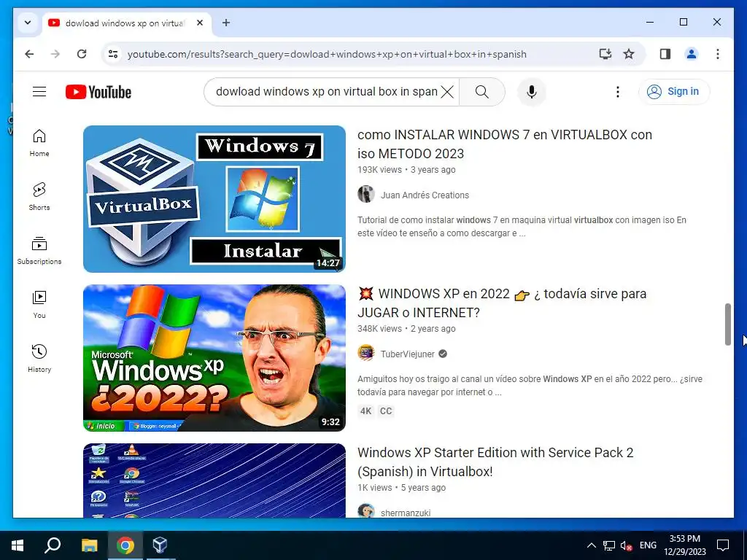Open the YouTube guide hamburger menu
This screenshot has width=747, height=560.
39,91
